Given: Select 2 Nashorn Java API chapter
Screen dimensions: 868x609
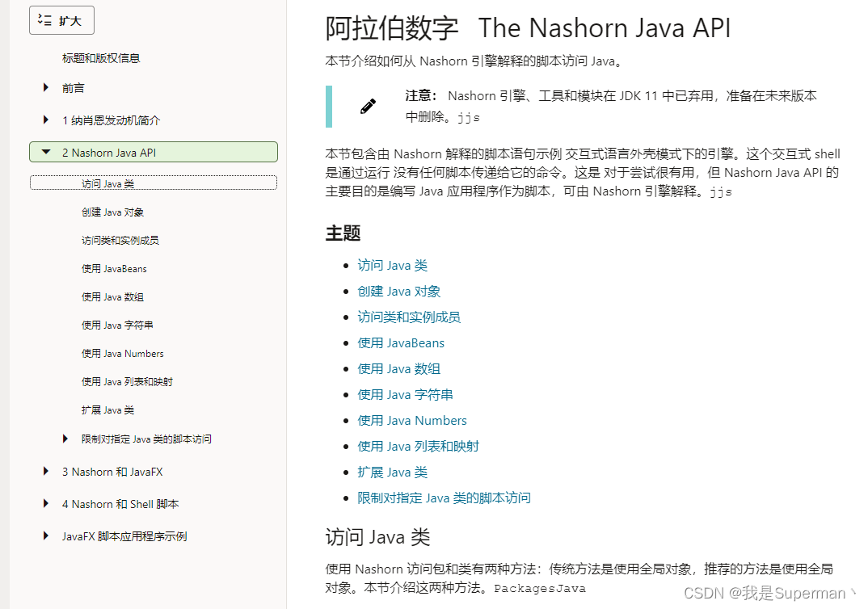Looking at the screenshot, I should 154,152.
